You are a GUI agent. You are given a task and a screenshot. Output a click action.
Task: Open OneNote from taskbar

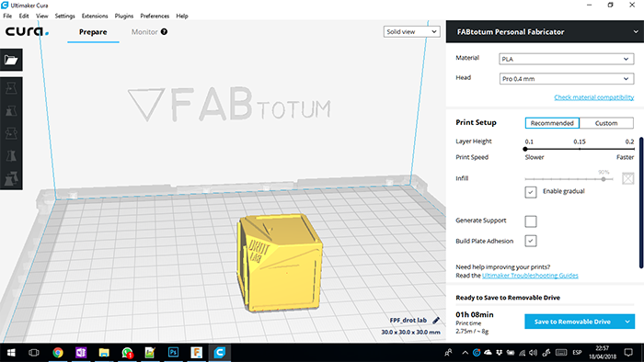[x=81, y=353]
